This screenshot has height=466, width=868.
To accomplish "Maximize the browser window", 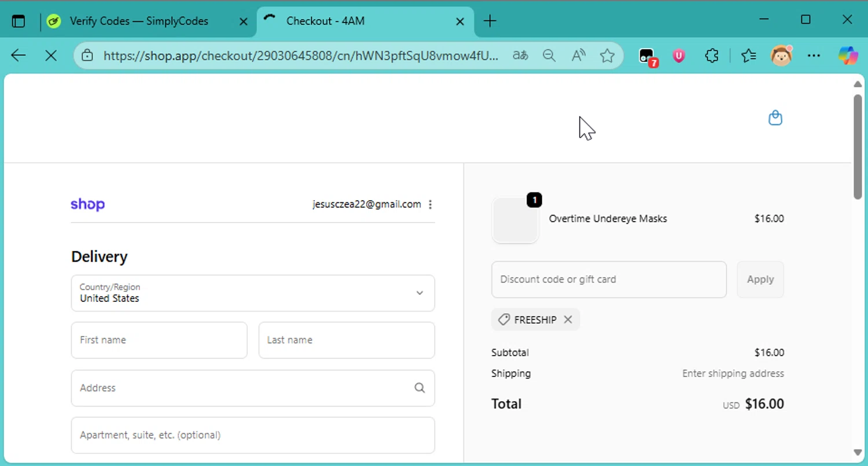I will click(806, 20).
